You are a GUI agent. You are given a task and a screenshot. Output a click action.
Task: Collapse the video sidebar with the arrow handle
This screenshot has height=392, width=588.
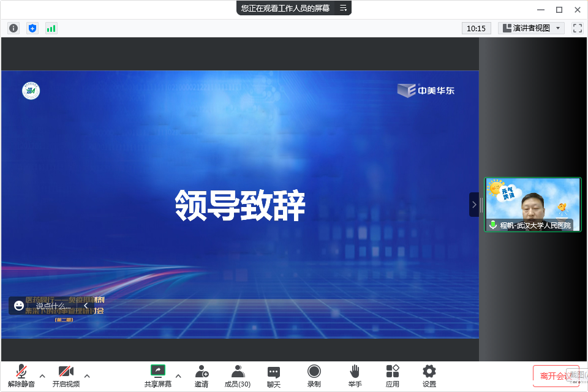[474, 205]
